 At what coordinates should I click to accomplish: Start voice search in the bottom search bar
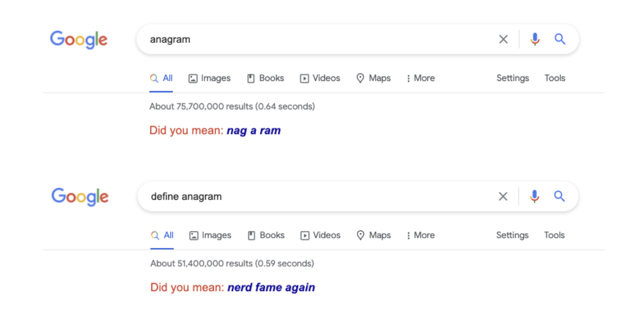coord(534,197)
